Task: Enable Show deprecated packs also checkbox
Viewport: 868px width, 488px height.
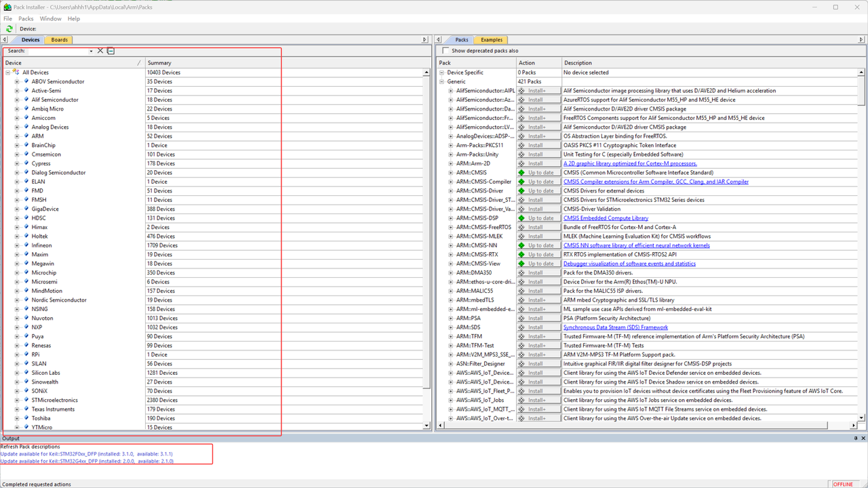Action: pos(446,51)
